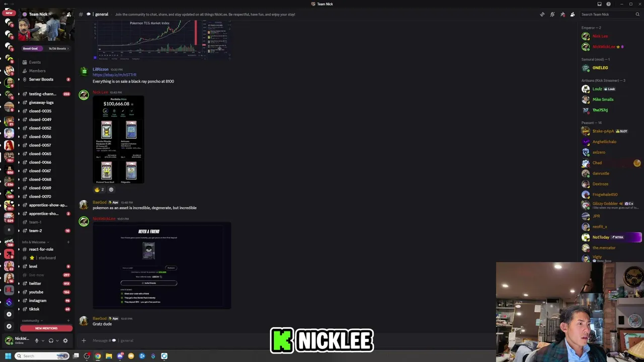644x362 pixels.
Task: Expand the microphone input options arrow
Action: tap(43, 340)
